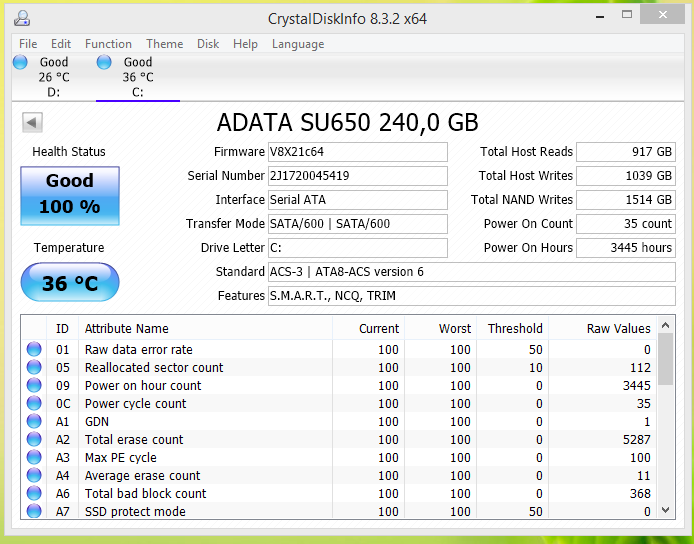Select the 'Total bad block count' attribute text
Image resolution: width=694 pixels, height=544 pixels.
(145, 494)
